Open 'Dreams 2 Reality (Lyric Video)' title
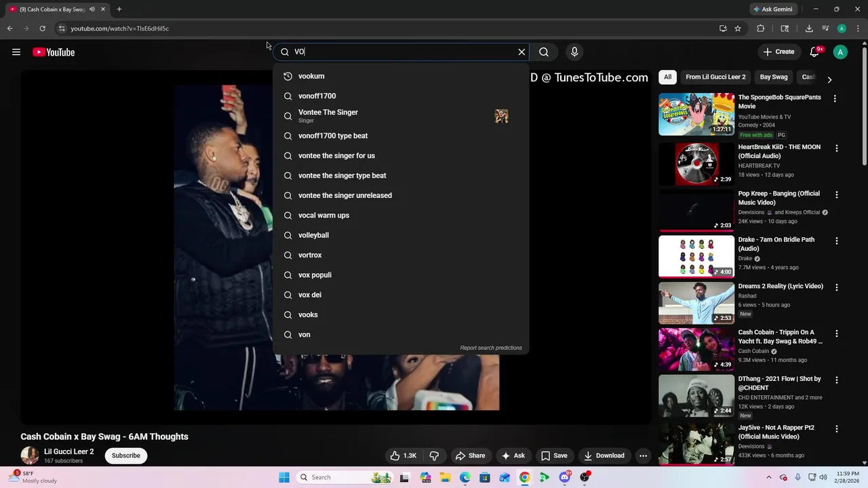 pos(781,287)
